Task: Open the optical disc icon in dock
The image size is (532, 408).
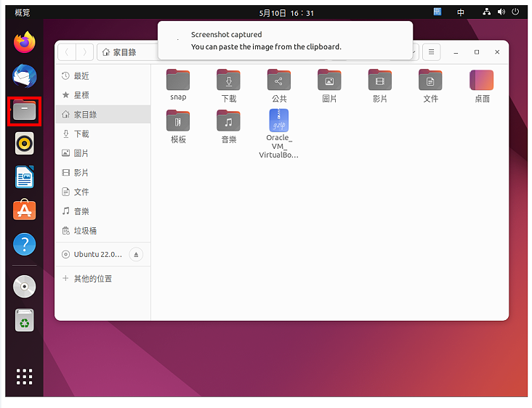Action: [x=25, y=286]
